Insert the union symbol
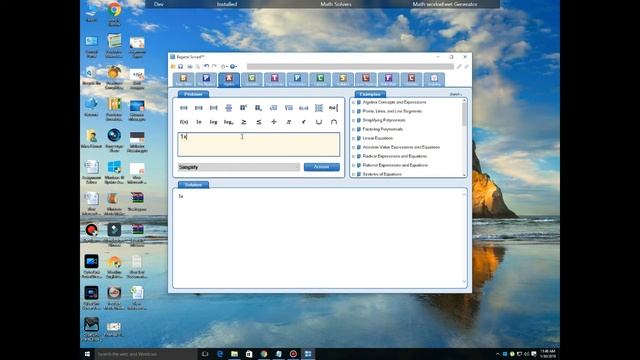This screenshot has height=360, width=640. click(319, 122)
